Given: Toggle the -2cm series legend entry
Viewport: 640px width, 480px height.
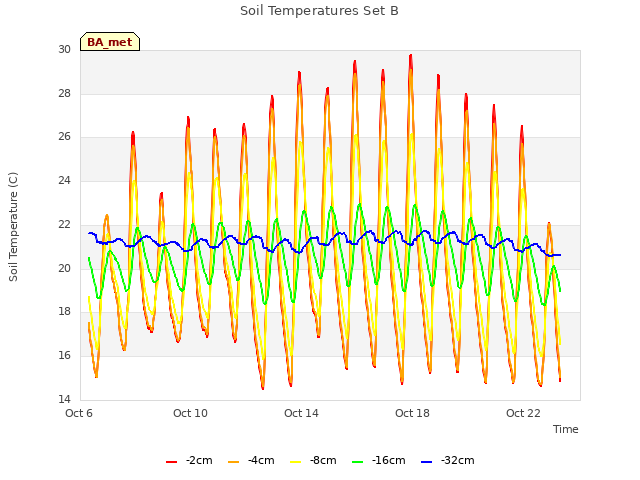Looking at the screenshot, I should click(189, 461).
